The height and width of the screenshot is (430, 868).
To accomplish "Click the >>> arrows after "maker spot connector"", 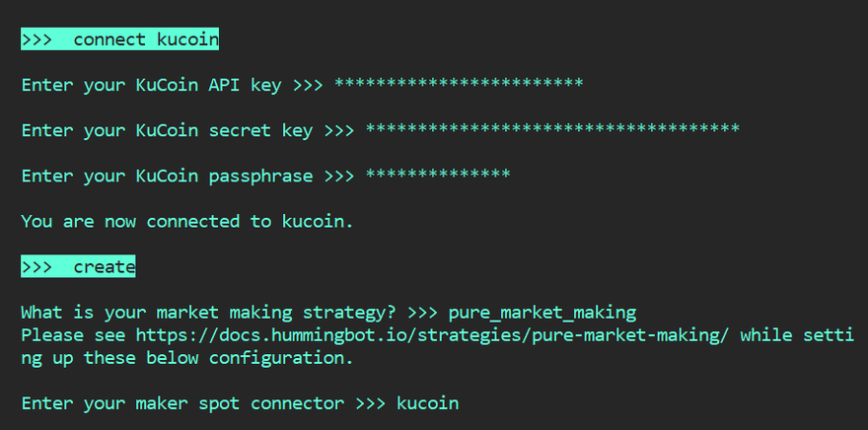I will pos(371,403).
